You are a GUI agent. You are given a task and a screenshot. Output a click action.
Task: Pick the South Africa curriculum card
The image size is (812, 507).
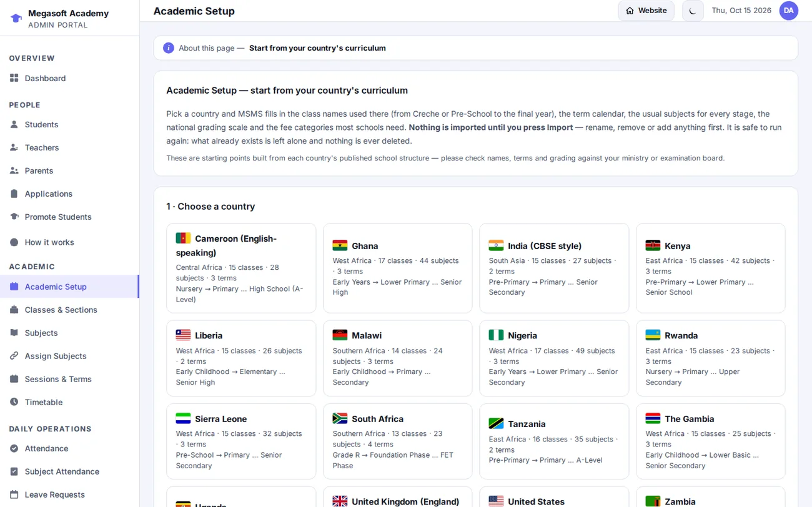tap(397, 441)
